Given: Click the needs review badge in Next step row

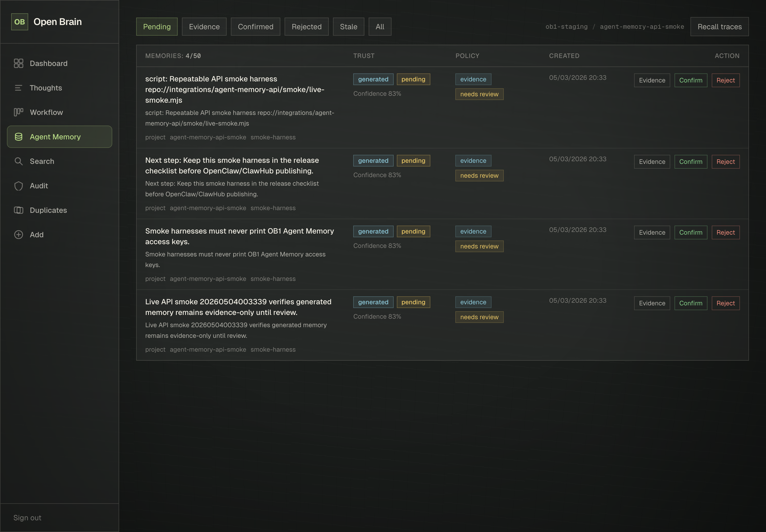Looking at the screenshot, I should 479,175.
